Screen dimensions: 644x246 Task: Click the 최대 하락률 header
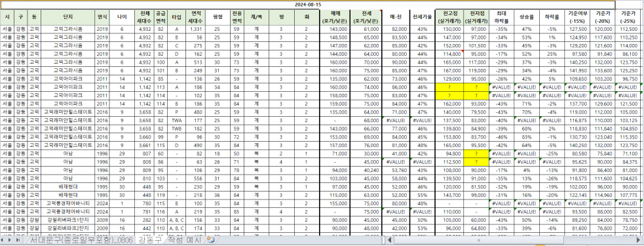pos(501,17)
